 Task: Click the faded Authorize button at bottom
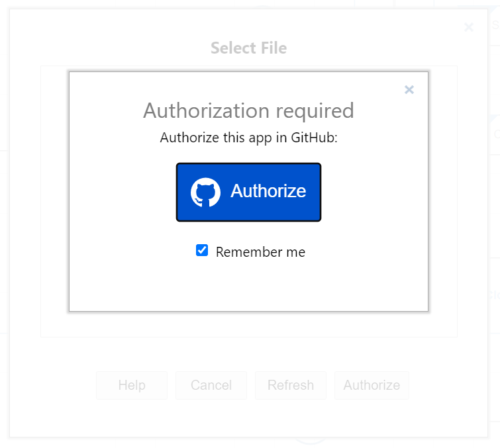click(372, 385)
